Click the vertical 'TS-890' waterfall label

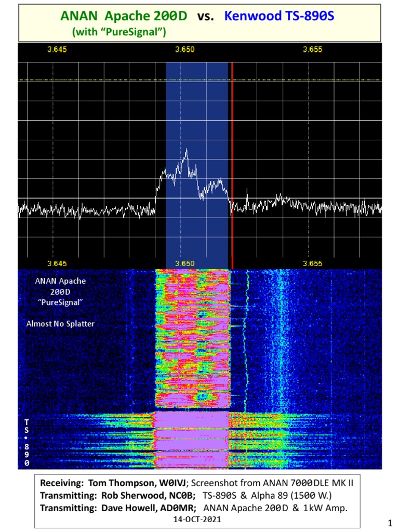pos(27,443)
